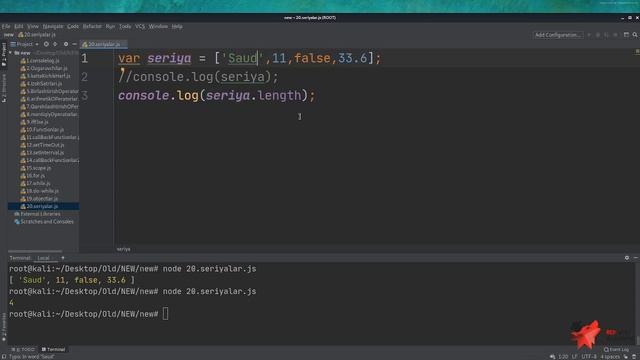Click the Stop toolbar icon

[616, 35]
